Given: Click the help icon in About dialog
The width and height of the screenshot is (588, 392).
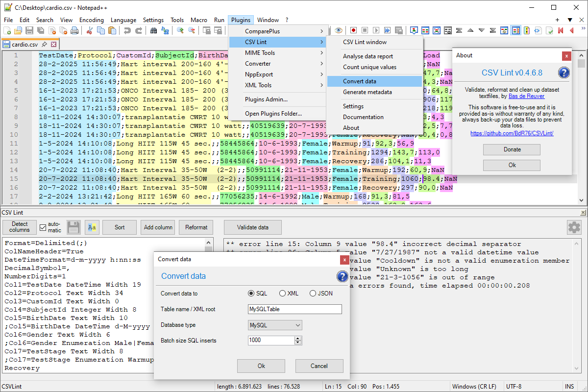Looking at the screenshot, I should (564, 73).
